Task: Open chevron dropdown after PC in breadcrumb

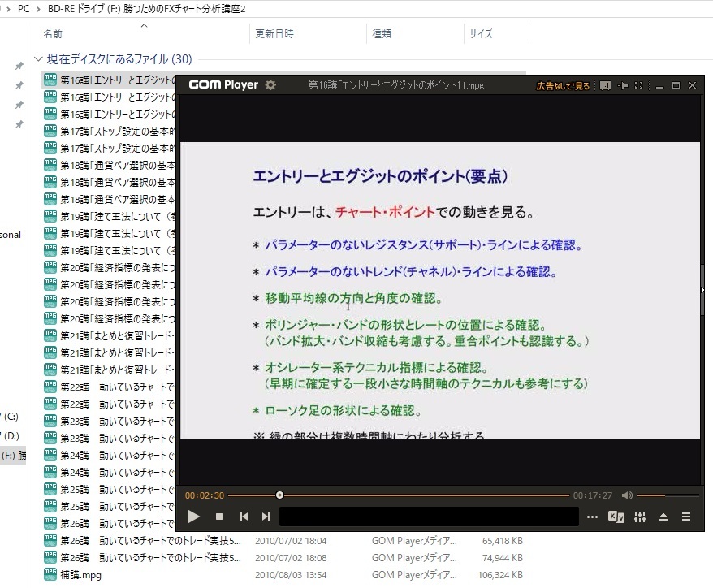Action: (x=39, y=9)
